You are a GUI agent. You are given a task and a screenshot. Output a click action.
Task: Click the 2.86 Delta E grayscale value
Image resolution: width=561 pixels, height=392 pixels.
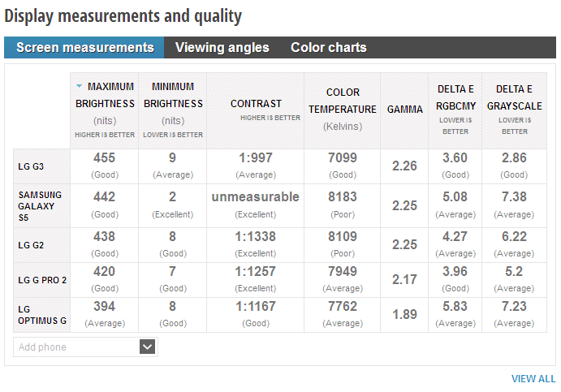[x=514, y=157]
